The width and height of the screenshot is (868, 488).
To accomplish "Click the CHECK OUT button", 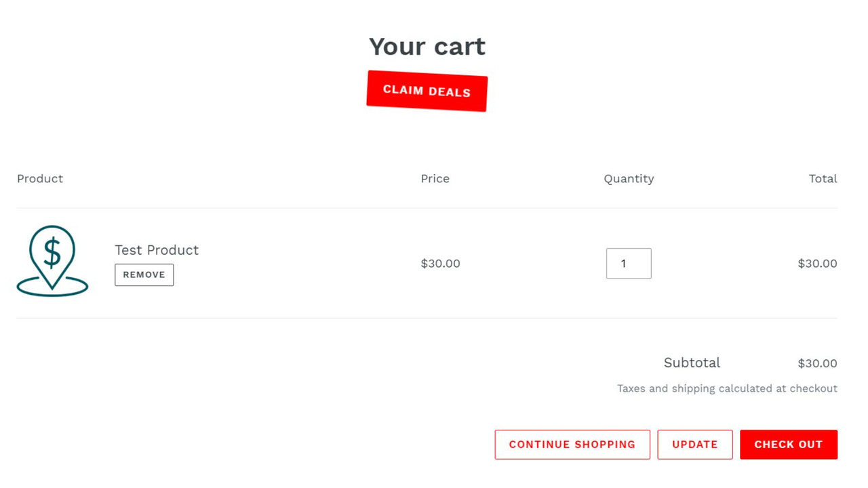I will (x=789, y=444).
